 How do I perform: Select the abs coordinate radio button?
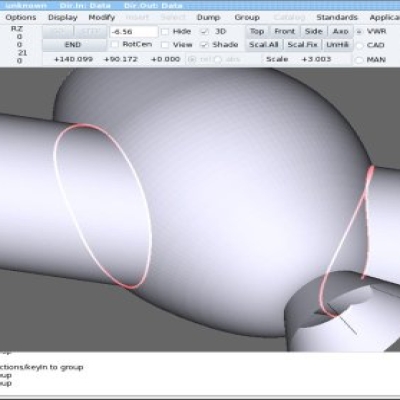[x=218, y=60]
